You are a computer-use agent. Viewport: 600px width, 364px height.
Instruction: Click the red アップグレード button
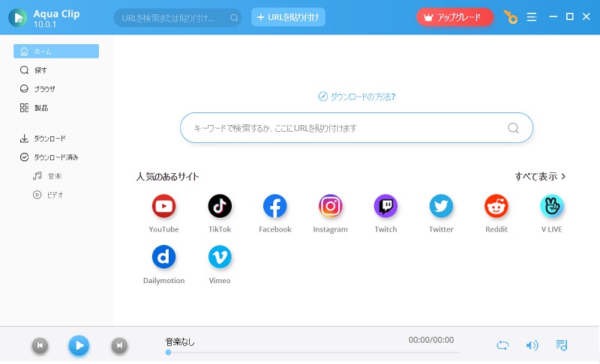tap(454, 17)
